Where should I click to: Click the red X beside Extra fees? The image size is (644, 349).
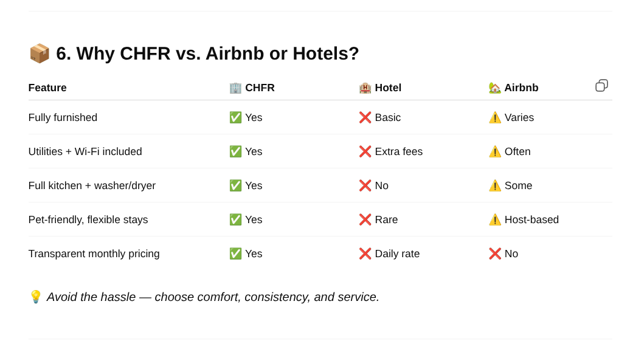click(x=365, y=151)
